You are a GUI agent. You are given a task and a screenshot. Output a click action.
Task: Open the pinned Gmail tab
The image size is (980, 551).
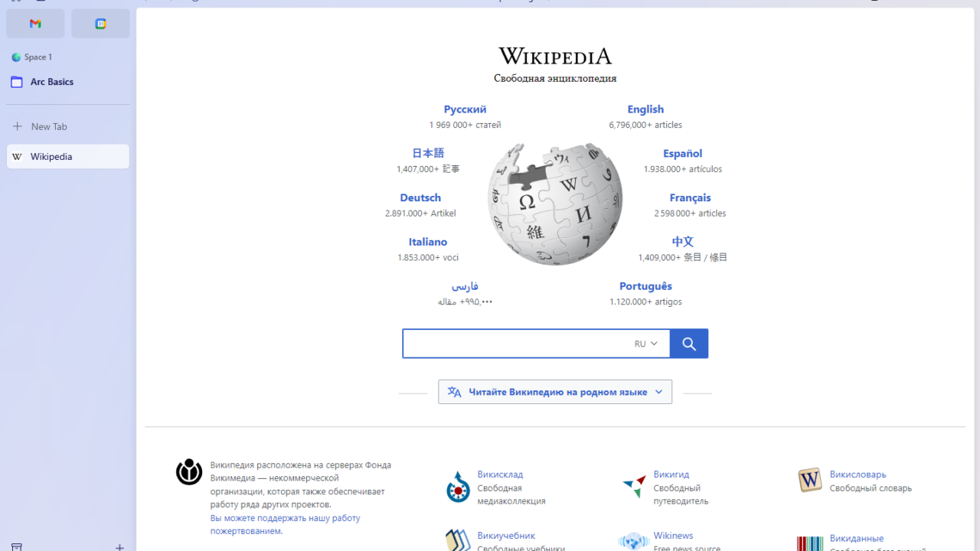tap(35, 24)
